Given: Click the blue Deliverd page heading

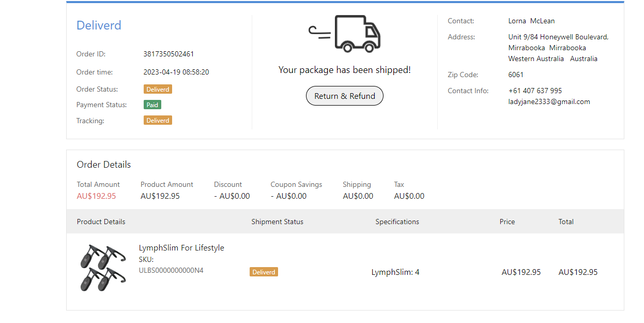Looking at the screenshot, I should tap(99, 25).
